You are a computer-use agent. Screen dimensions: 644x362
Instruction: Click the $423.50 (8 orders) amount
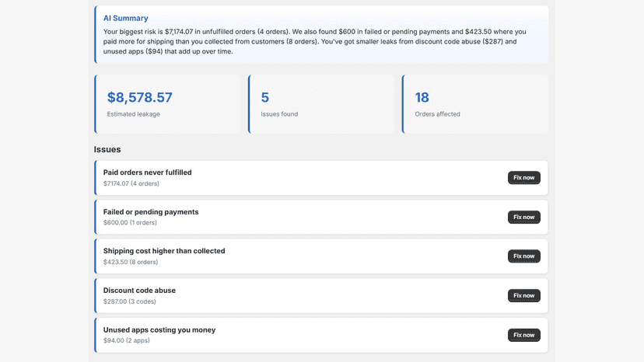point(131,262)
